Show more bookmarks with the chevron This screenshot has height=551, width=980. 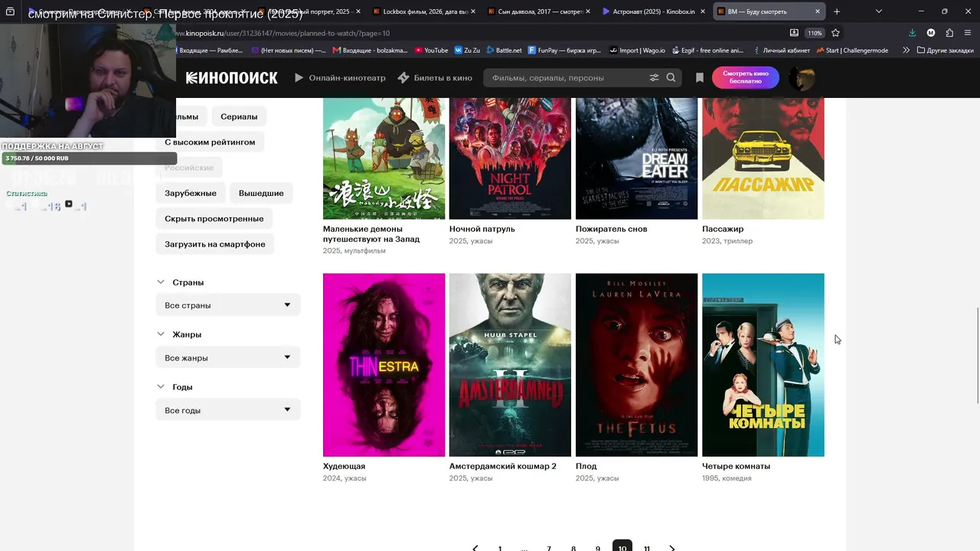[x=906, y=51]
